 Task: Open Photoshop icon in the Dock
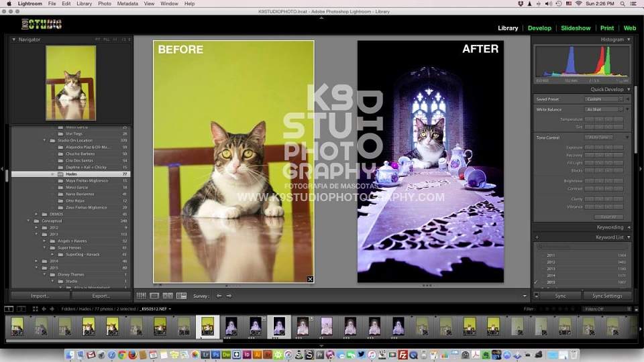click(x=215, y=355)
